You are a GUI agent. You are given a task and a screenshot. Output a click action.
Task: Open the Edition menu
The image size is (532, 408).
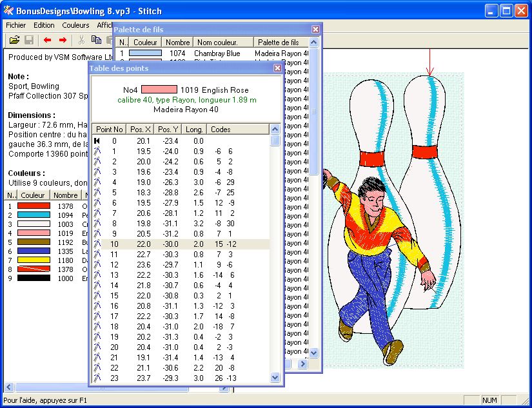[x=44, y=25]
